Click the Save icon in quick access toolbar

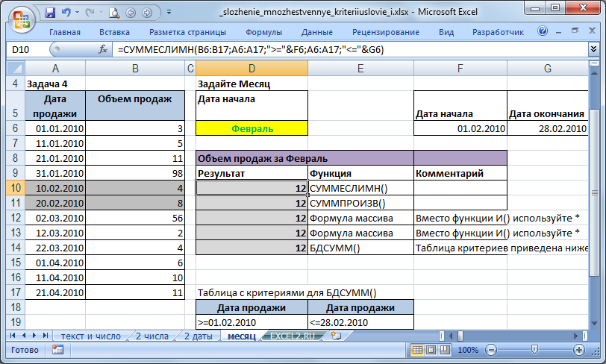click(51, 13)
